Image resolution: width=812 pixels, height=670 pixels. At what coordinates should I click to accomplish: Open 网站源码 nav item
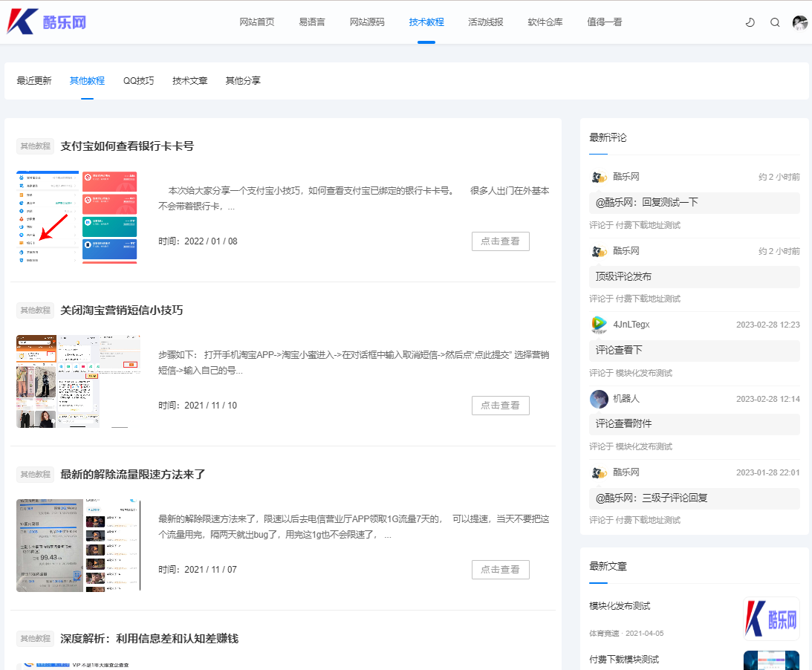[x=367, y=22]
